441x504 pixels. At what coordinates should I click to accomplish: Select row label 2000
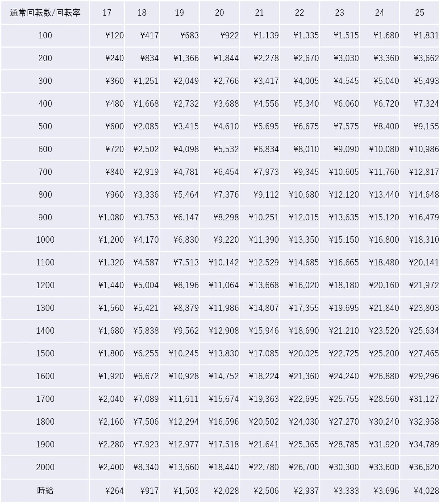45,467
